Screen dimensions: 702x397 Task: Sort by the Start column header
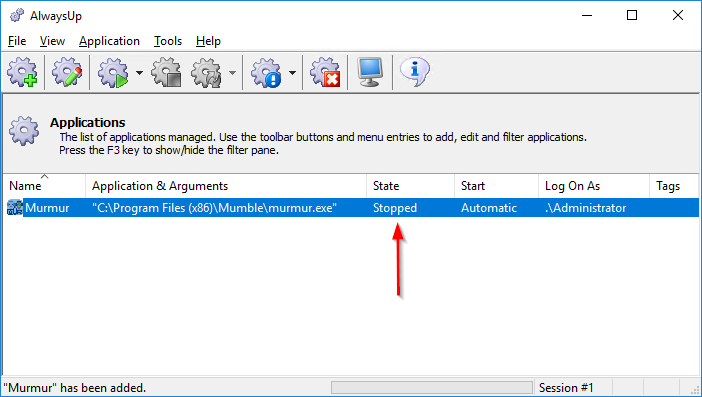497,186
